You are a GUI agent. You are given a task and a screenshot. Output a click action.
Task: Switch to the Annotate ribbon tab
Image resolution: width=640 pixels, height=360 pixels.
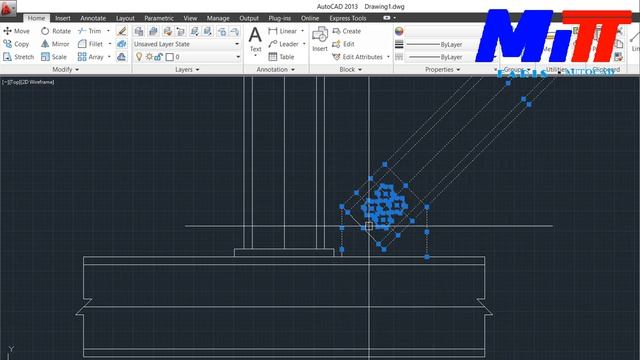(x=93, y=18)
